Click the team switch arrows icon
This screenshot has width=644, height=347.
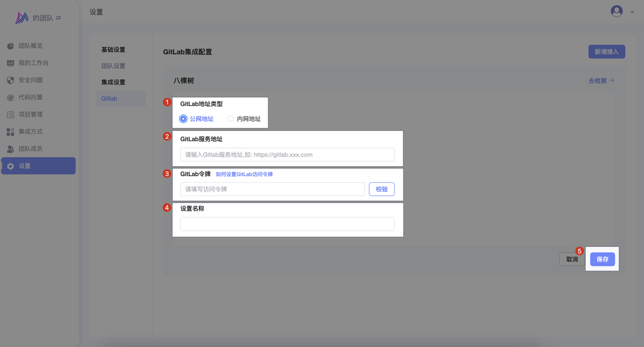coord(58,18)
